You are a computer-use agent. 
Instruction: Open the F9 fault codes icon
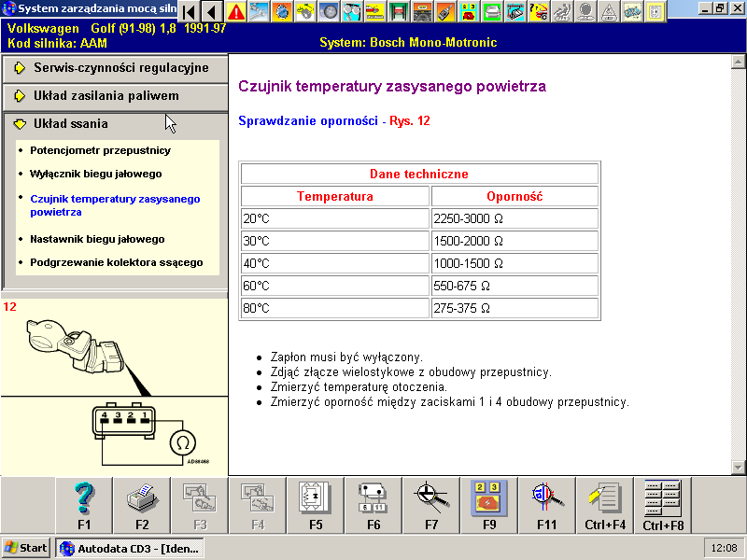point(489,505)
